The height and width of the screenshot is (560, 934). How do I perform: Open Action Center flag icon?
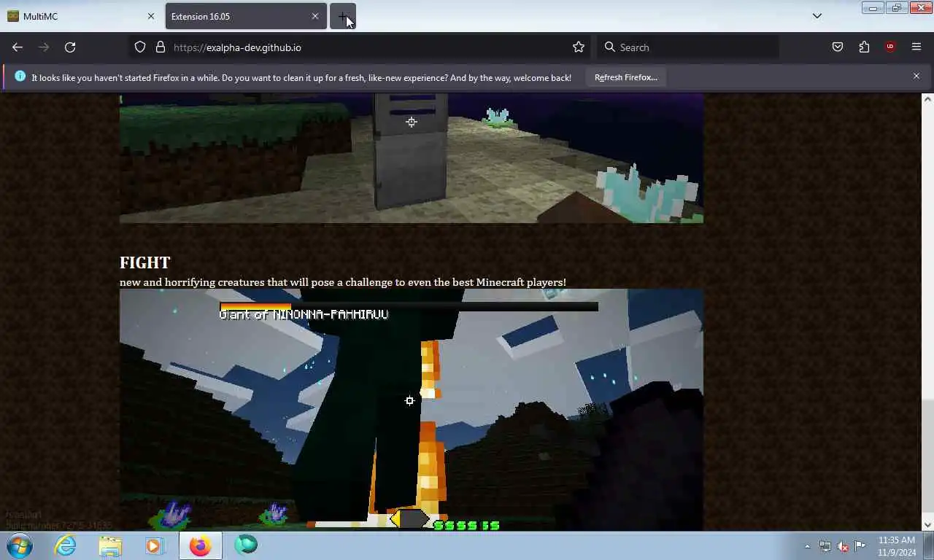point(860,546)
